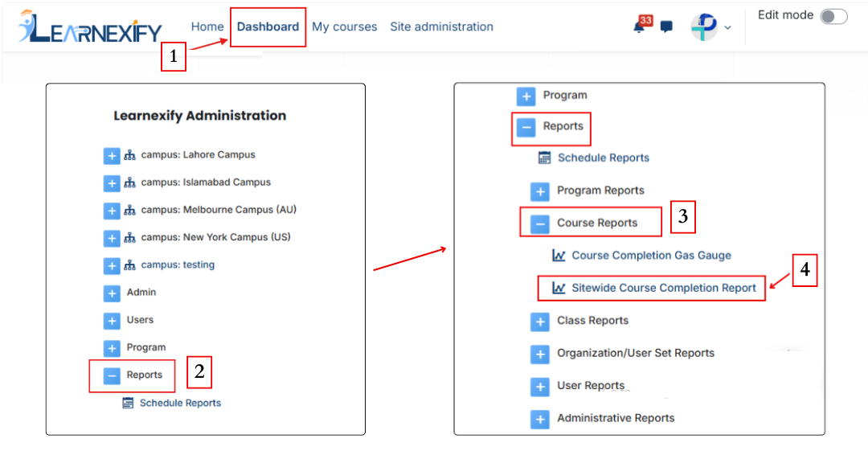The image size is (868, 455).
Task: Collapse the Course Reports node
Action: click(x=540, y=223)
